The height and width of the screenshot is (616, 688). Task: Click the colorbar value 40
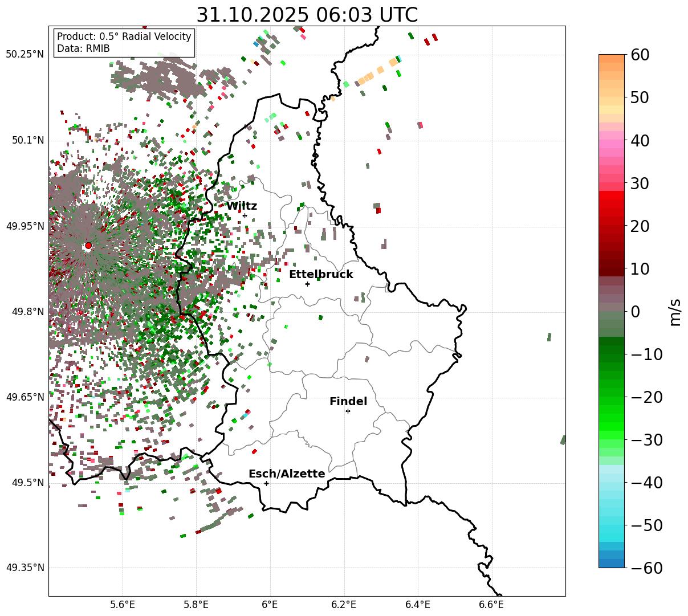tap(641, 140)
